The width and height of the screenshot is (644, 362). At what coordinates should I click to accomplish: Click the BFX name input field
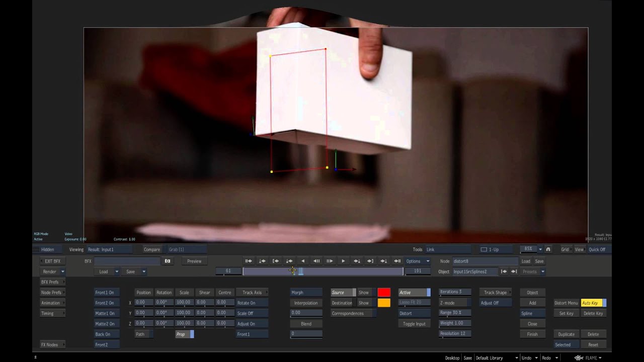tap(127, 261)
